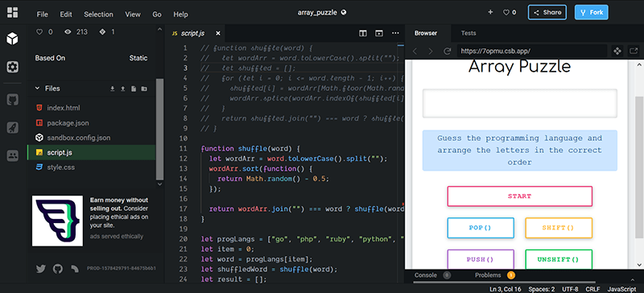Open GitHub link in sidebar footer

coord(58,269)
